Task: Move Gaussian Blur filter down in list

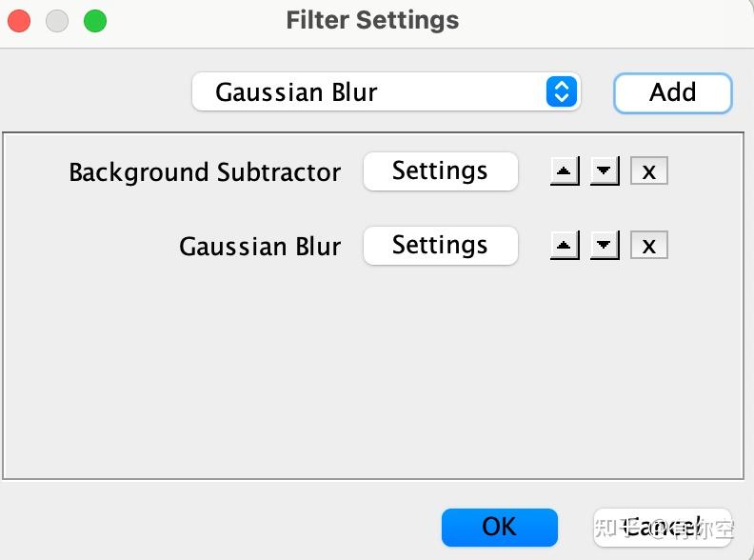Action: tap(605, 246)
